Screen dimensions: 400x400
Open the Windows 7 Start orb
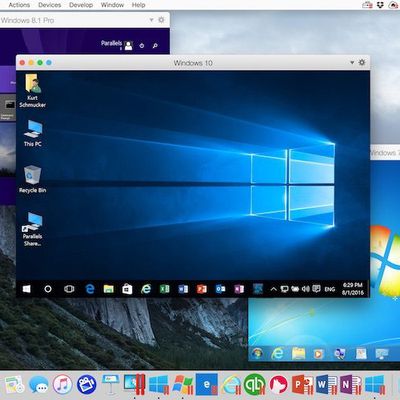257,353
